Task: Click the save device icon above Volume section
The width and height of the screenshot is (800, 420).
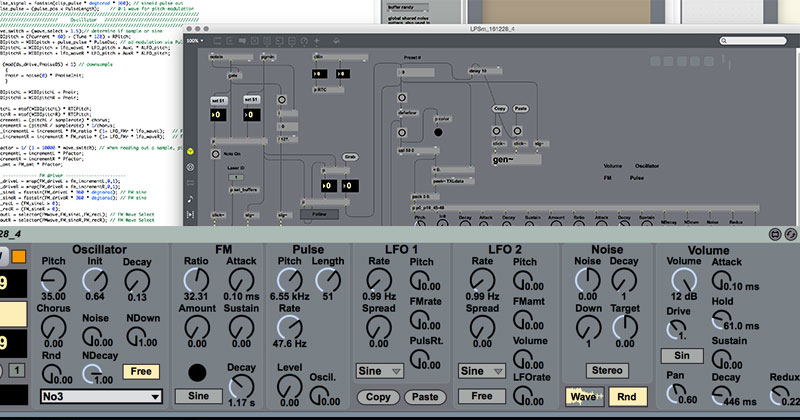Action: coord(774,233)
